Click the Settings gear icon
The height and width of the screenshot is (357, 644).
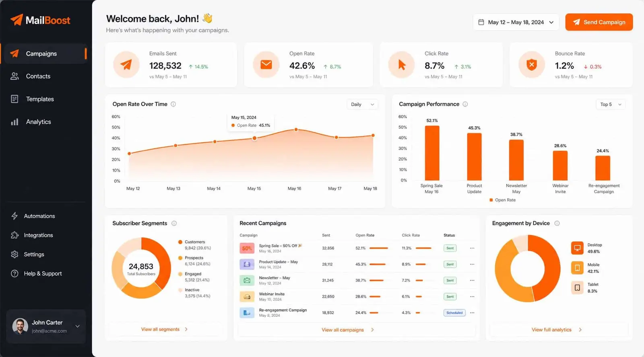coord(14,254)
